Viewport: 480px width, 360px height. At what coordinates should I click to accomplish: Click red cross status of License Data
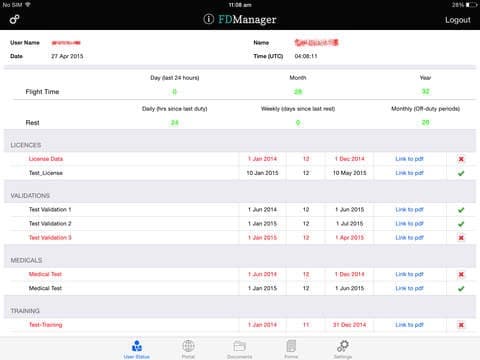coord(461,159)
